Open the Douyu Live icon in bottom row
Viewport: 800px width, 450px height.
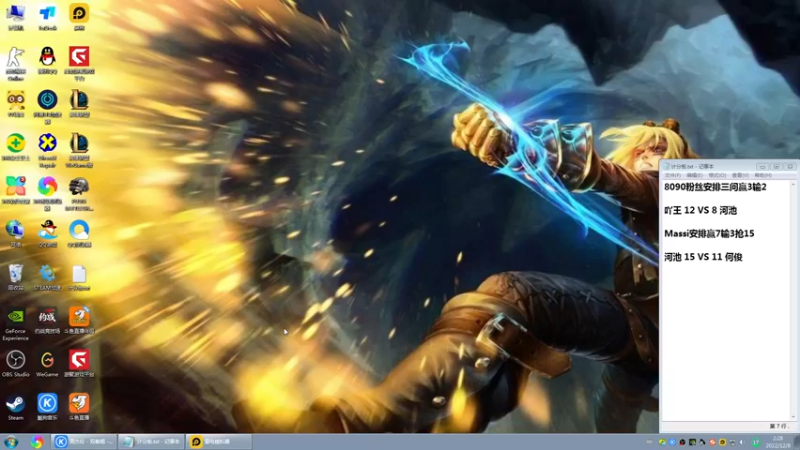coord(79,407)
